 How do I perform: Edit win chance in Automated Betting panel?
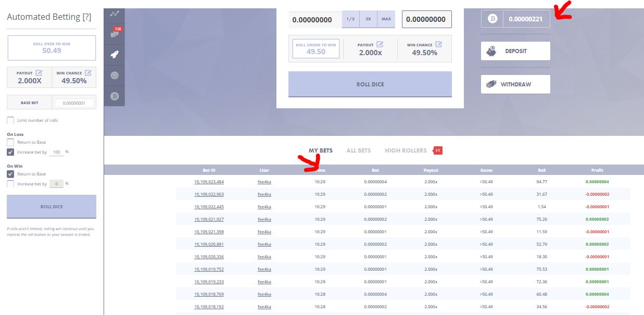pos(88,73)
